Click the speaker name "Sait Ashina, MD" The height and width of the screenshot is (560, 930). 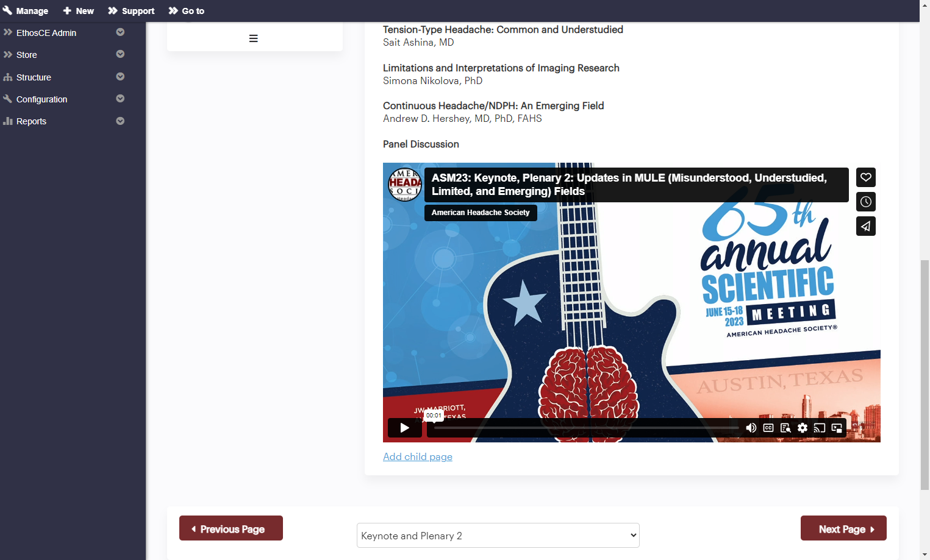pos(418,43)
